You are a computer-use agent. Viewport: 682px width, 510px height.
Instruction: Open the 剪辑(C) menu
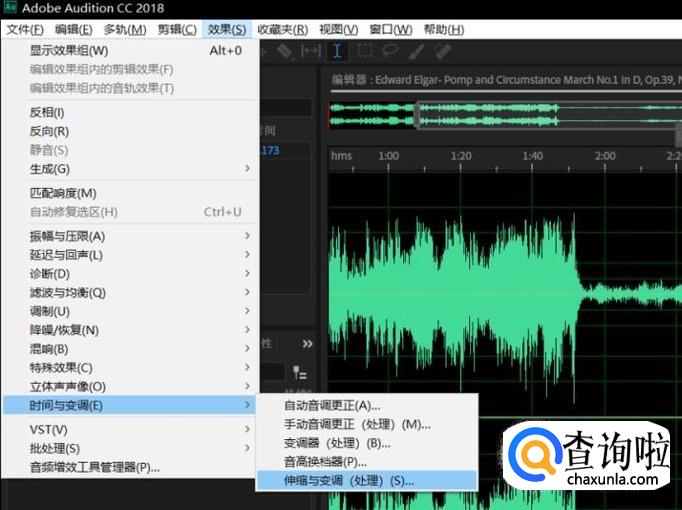177,30
